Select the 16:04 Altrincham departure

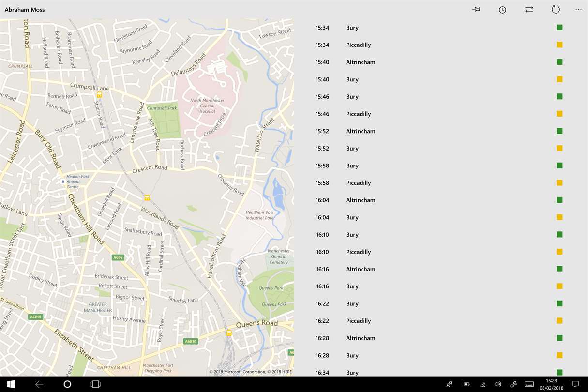441,200
